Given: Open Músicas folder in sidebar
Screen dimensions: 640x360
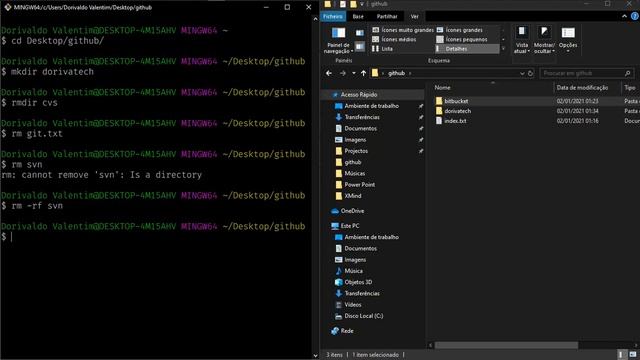Looking at the screenshot, I should click(x=355, y=173).
